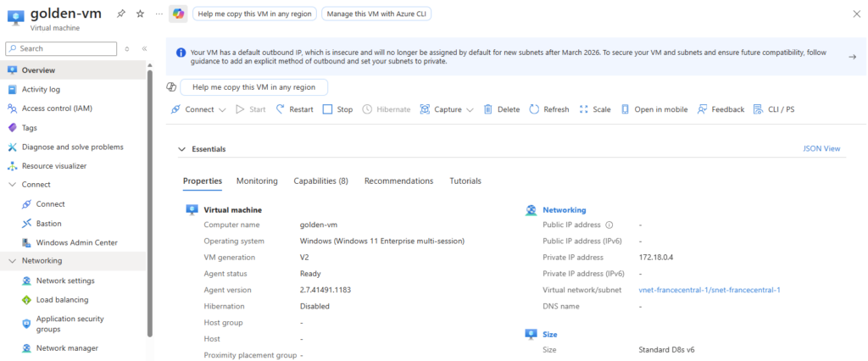
Task: Open the vnet-francecentral-1 subnet link
Action: 709,290
